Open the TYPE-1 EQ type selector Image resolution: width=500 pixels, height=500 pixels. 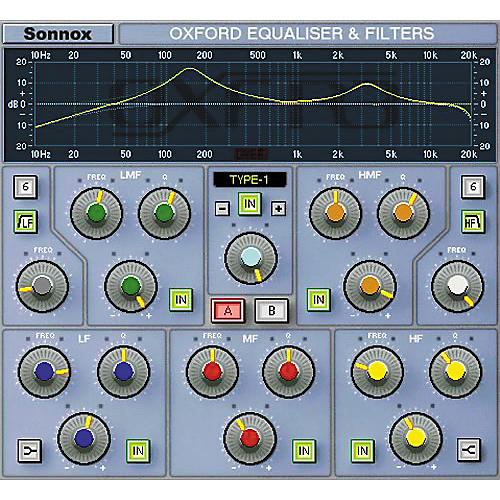click(x=250, y=180)
